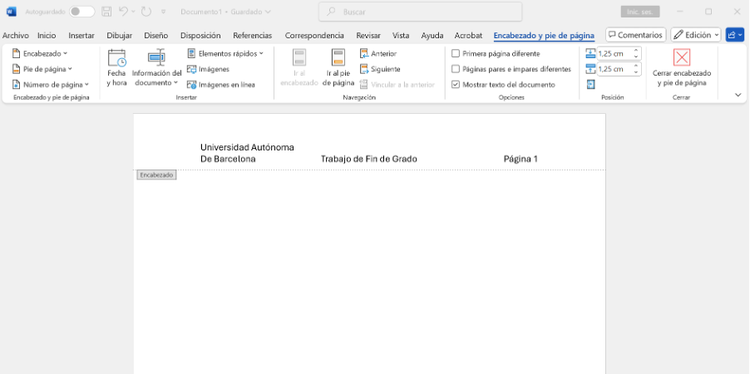This screenshot has width=750, height=374.
Task: Switch to the Revisar tab
Action: pos(368,35)
